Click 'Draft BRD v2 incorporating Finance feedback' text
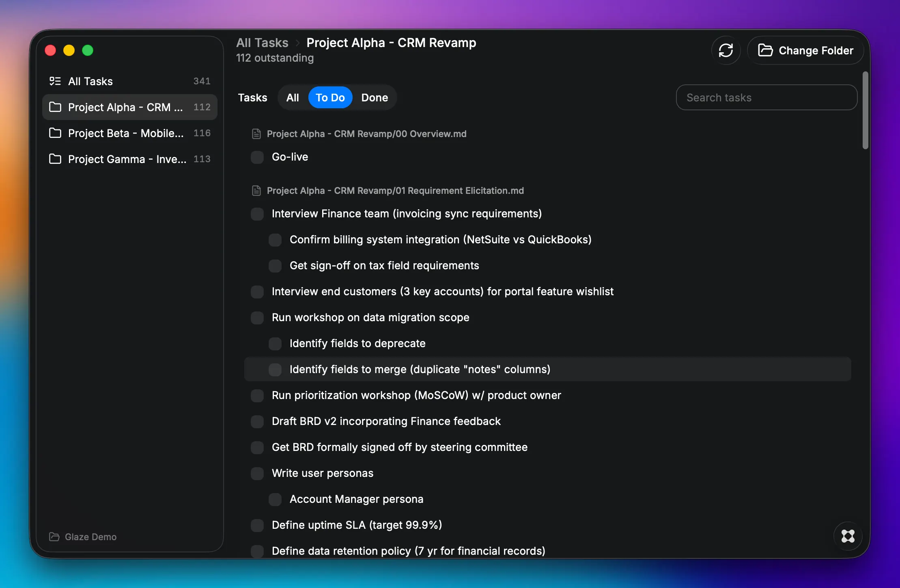900x588 pixels. coord(386,421)
